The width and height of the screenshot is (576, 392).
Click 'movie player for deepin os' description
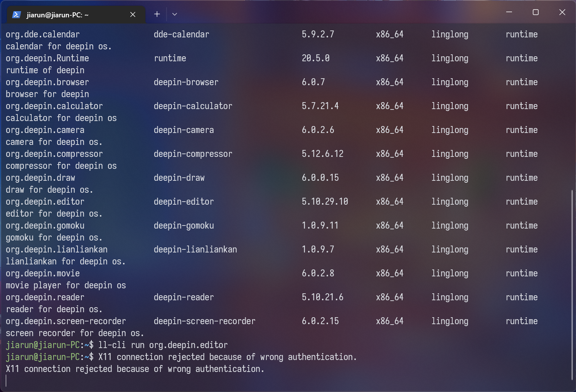click(66, 285)
